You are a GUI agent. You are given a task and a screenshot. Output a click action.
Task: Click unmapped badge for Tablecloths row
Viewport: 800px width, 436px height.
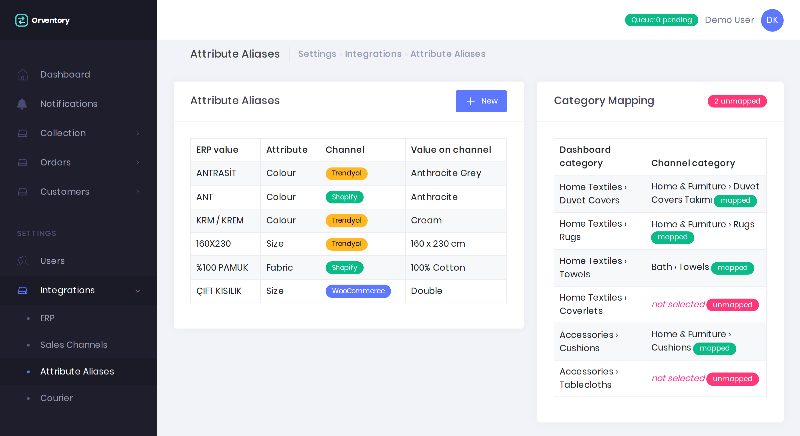[732, 379]
